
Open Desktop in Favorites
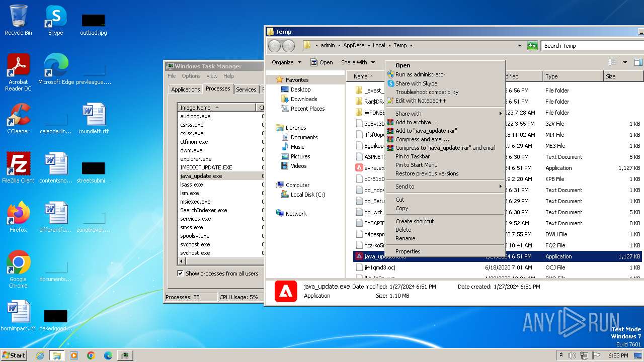tap(296, 89)
